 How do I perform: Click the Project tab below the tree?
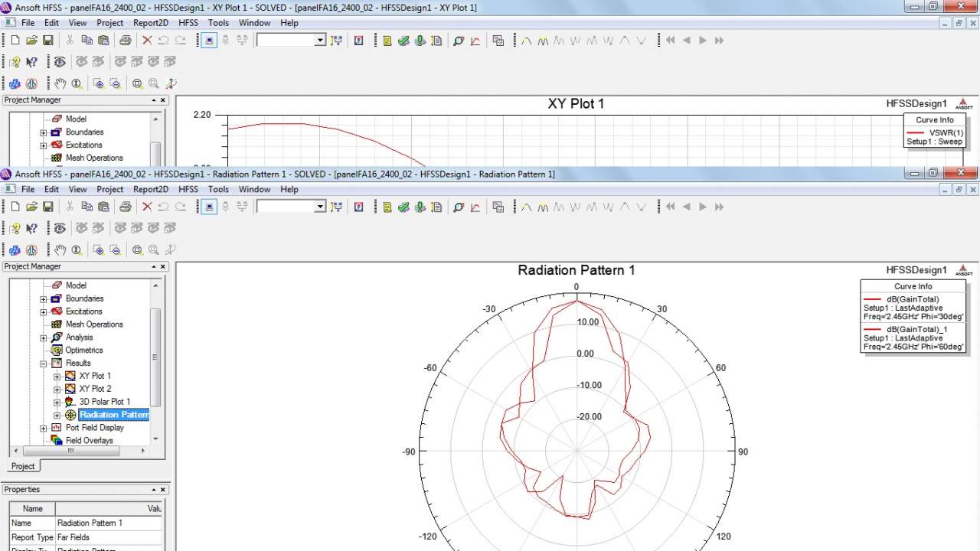(x=23, y=466)
